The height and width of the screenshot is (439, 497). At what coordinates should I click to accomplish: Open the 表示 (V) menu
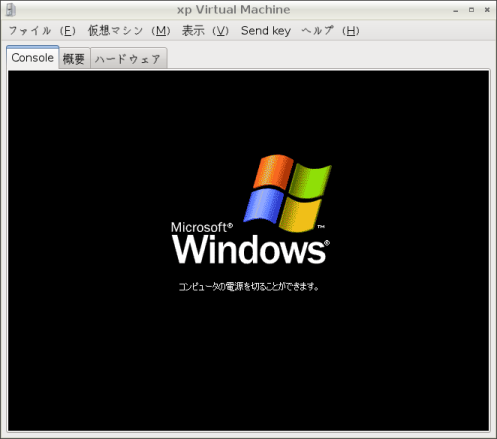tap(205, 31)
